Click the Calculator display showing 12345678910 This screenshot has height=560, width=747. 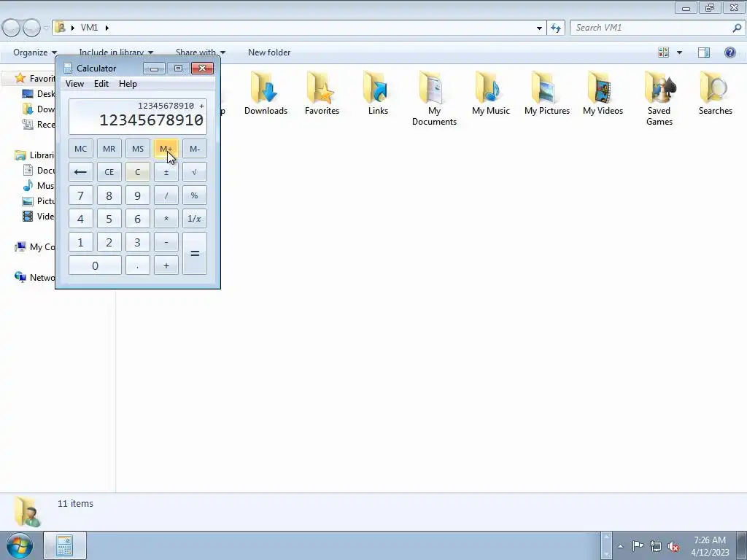pos(138,117)
